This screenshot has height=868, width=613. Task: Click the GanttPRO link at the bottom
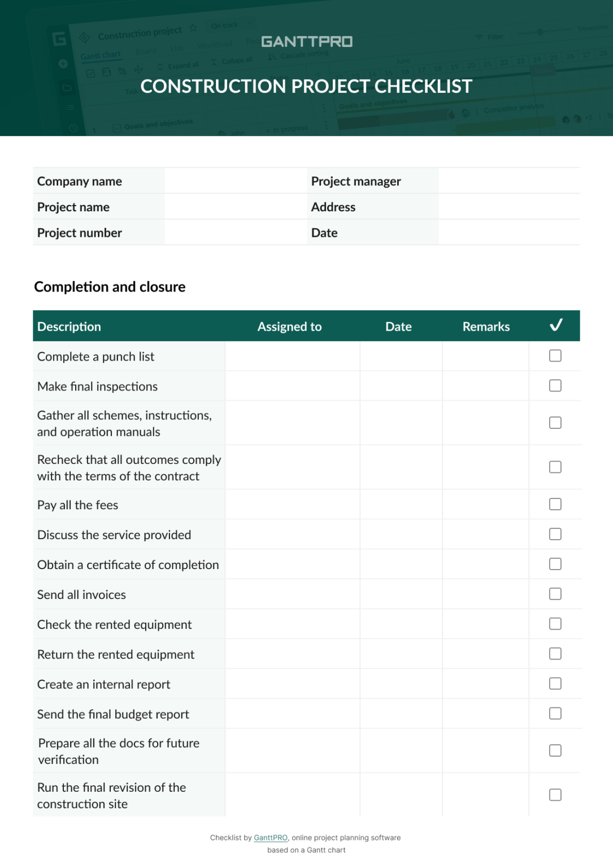click(271, 837)
